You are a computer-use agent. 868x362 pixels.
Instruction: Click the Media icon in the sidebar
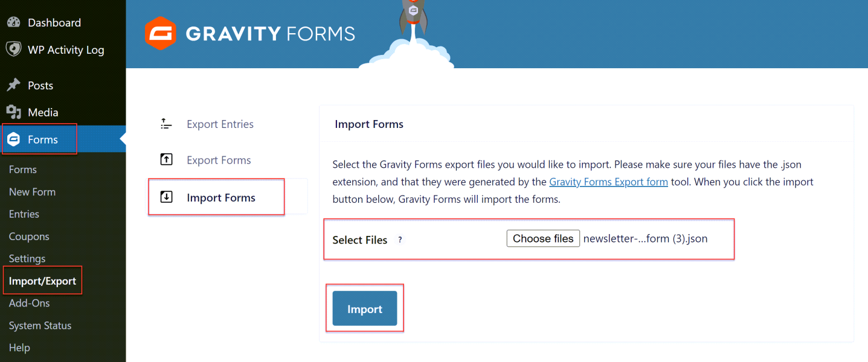13,112
